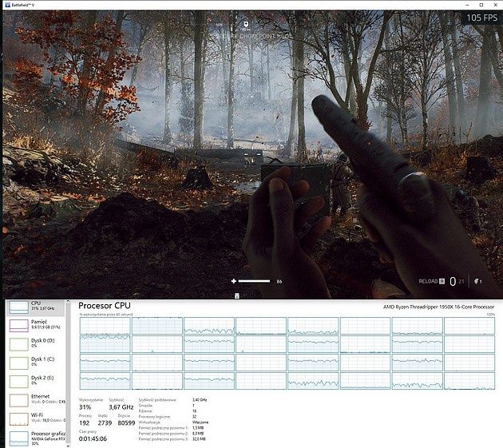Click the level 2 cache value 8,0 MB
The height and width of the screenshot is (448, 503).
pyautogui.click(x=198, y=434)
